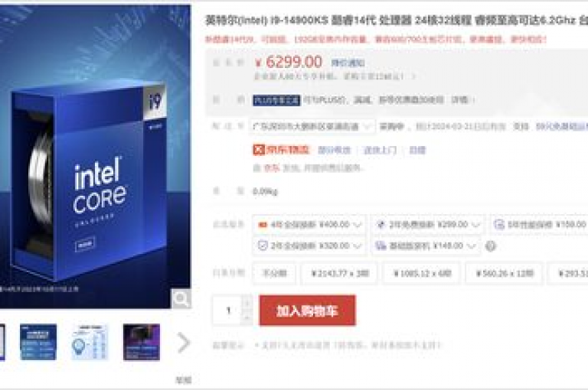
Task: Expand the ¥299.00 service option dropdown
Action: [428, 225]
